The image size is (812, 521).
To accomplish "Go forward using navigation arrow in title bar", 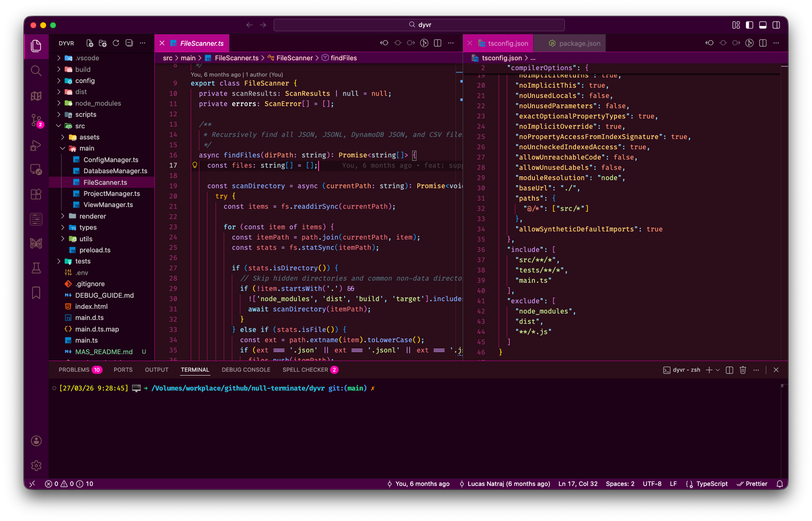I will (263, 25).
